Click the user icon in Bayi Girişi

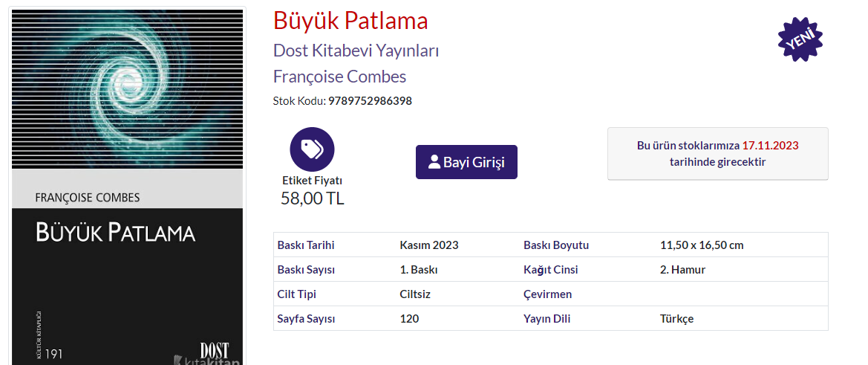point(434,162)
